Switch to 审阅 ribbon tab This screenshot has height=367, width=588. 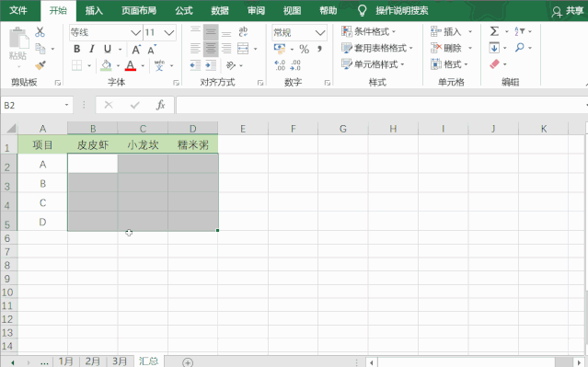(256, 10)
